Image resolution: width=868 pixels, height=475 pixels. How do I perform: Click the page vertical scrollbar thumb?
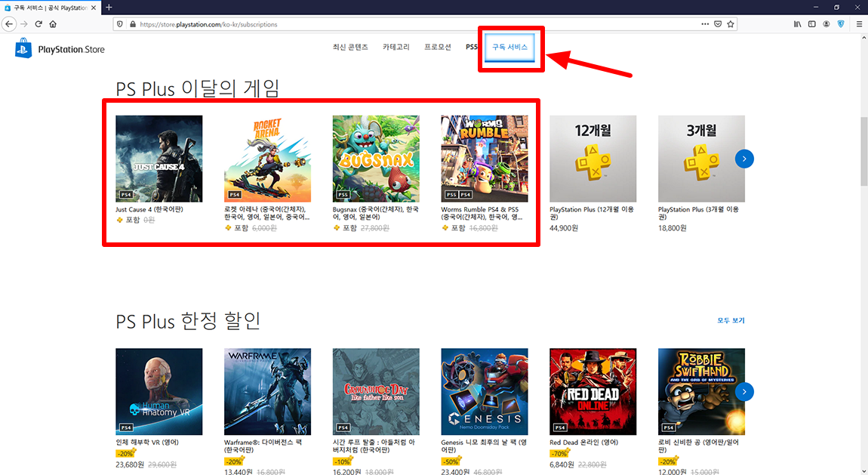863,150
